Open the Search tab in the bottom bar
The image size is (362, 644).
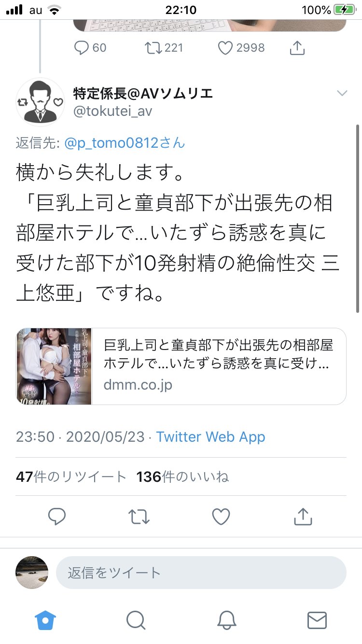(x=136, y=620)
